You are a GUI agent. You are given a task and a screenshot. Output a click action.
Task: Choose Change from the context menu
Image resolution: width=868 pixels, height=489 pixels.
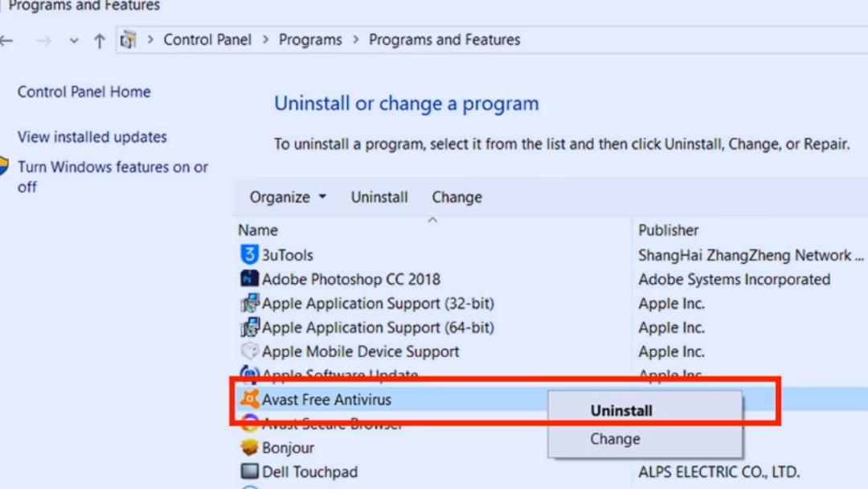pos(615,439)
